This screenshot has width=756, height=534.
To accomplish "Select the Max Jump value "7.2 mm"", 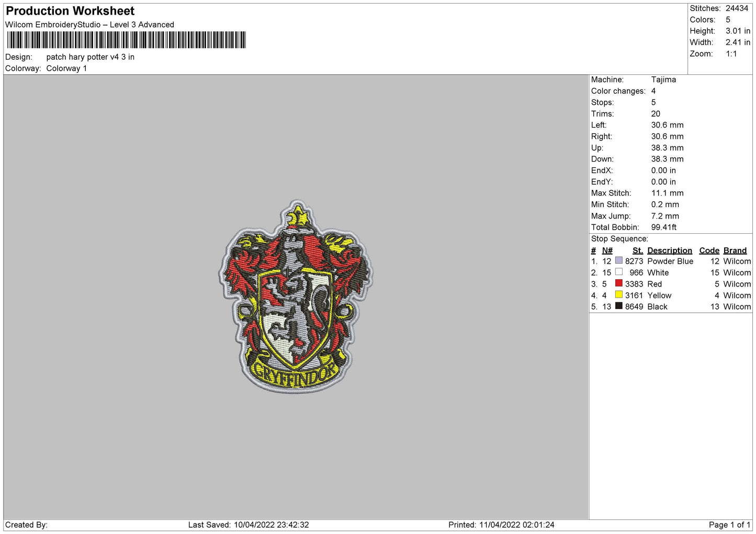I will (665, 216).
